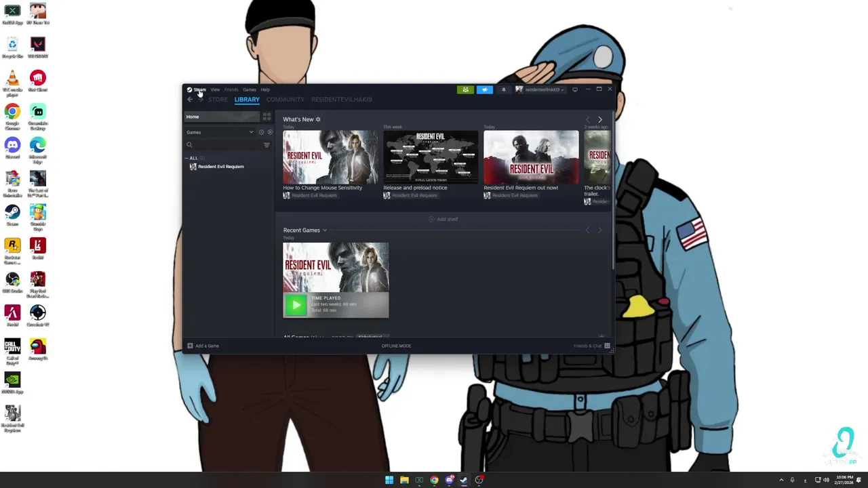
Task: Click Add a Game
Action: [x=203, y=346]
